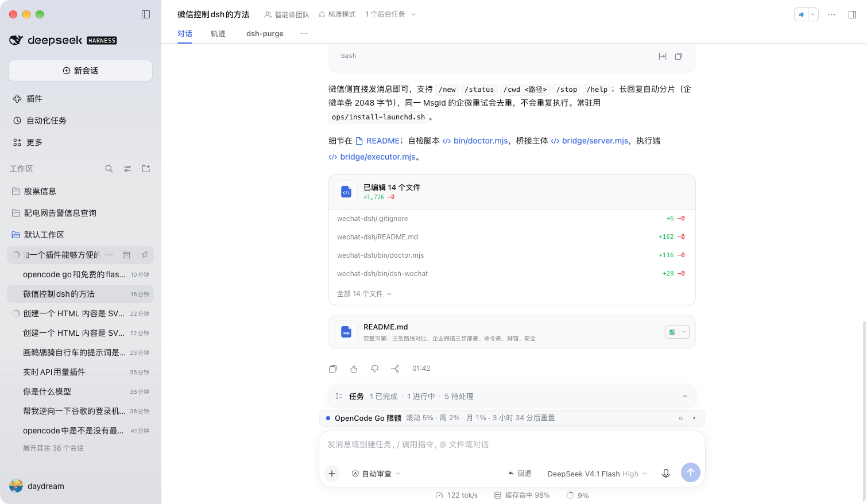Archive the highlighted plugin conversation
Viewport: 867px width, 504px height.
click(127, 255)
